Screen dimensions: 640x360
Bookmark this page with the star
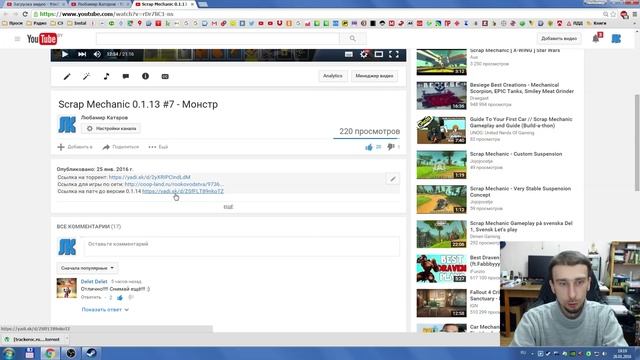pyautogui.click(x=613, y=14)
